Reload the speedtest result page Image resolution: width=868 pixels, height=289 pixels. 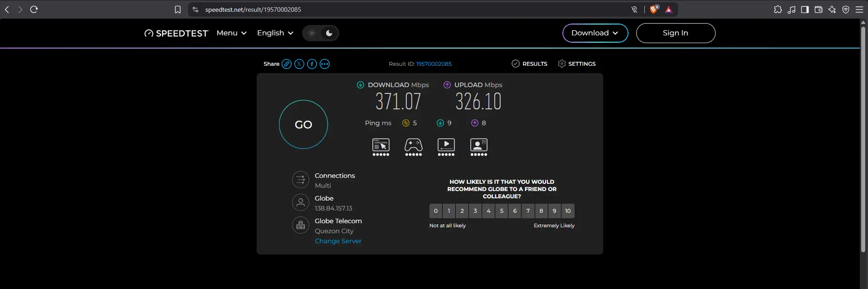click(x=34, y=10)
